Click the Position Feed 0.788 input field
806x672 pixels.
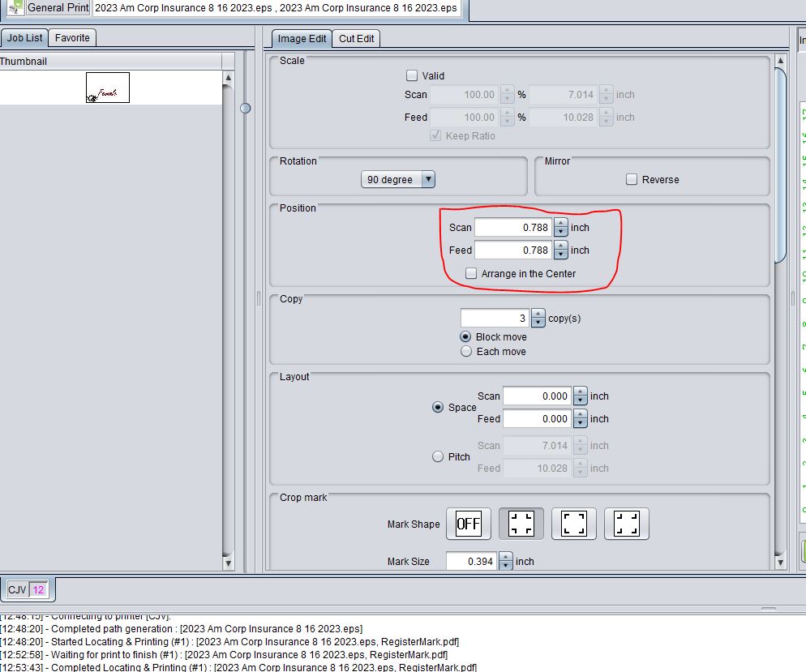coord(513,250)
